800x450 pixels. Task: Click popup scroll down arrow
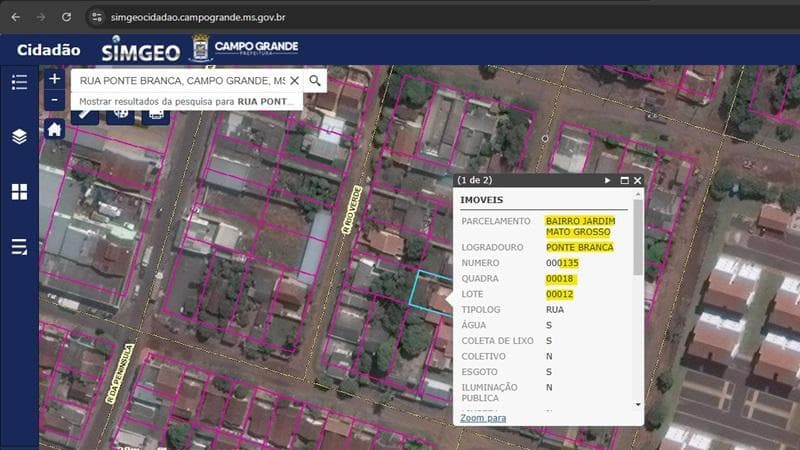tap(638, 405)
